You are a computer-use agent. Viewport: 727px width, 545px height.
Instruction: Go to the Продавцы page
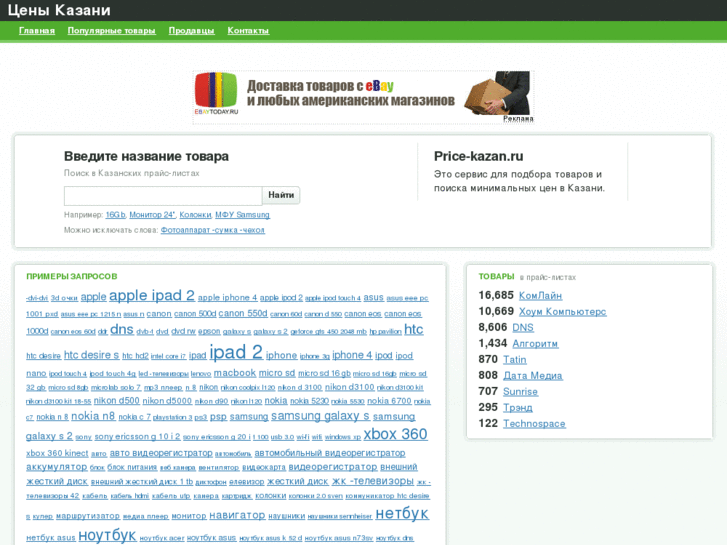click(x=191, y=31)
